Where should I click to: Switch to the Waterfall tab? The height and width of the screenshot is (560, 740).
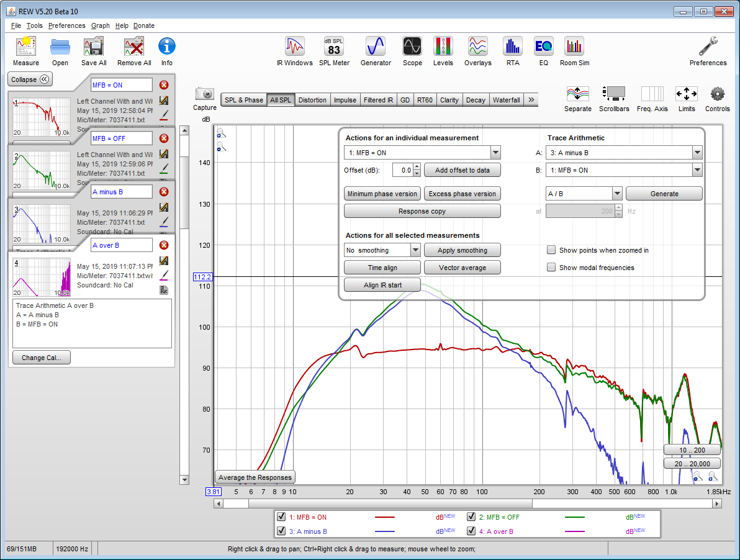pyautogui.click(x=506, y=100)
